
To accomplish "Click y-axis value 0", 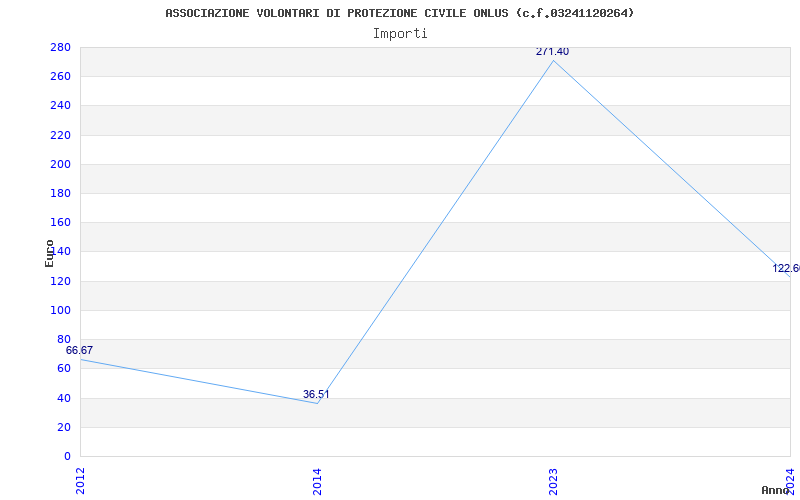I will [67, 456].
